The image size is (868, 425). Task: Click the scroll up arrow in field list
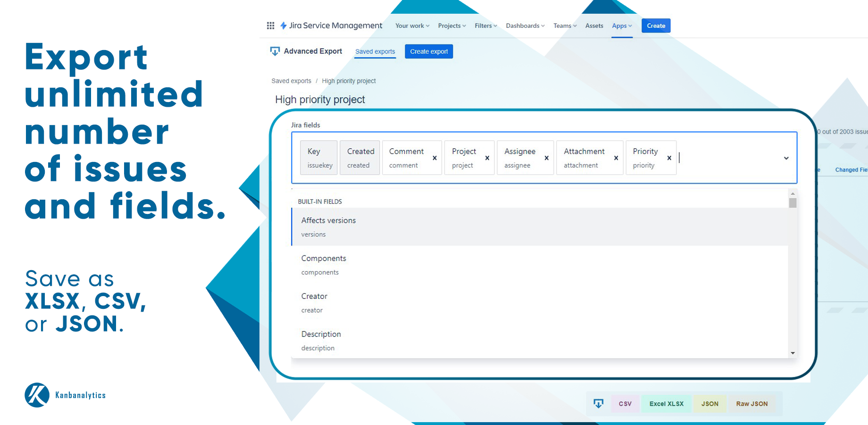click(793, 194)
